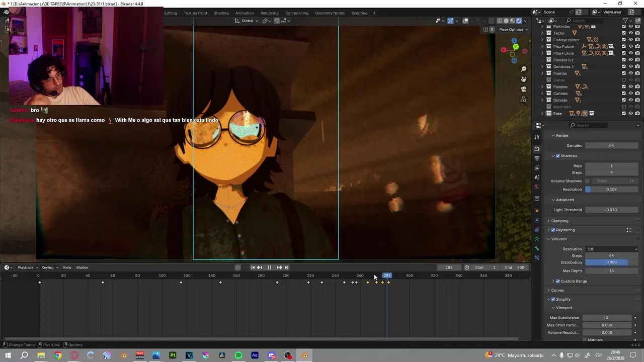Disable Ente collection render camera icon
Image resolution: width=644 pixels, height=362 pixels.
637,113
